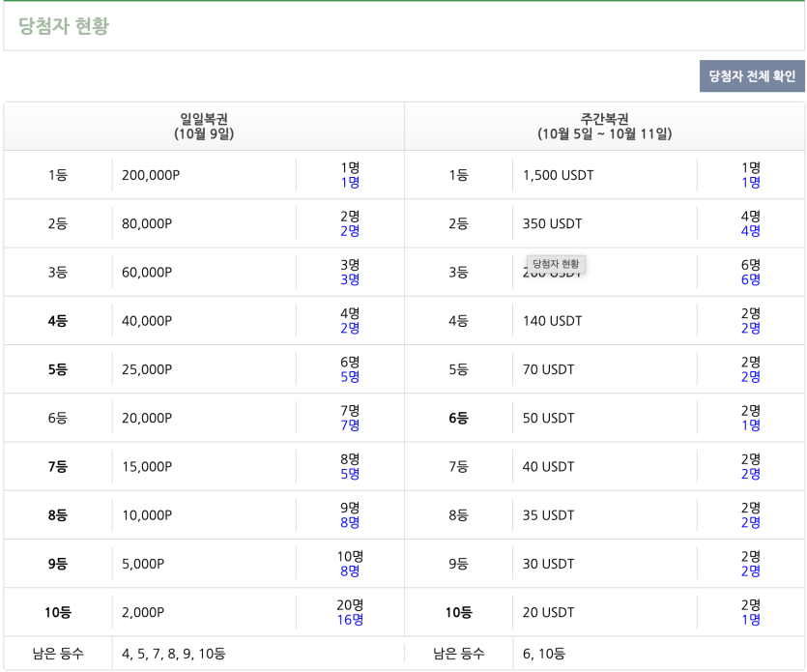Open daily 7등 winners link showing 5명

point(350,474)
